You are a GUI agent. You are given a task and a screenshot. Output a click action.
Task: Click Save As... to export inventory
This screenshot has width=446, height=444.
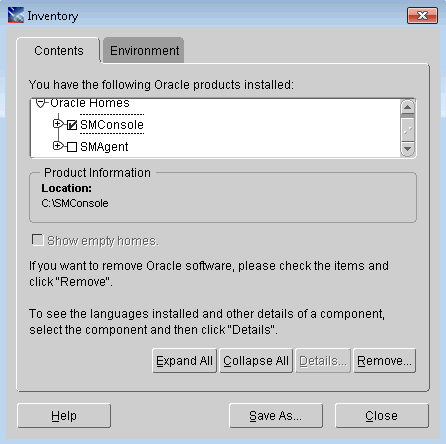(276, 416)
